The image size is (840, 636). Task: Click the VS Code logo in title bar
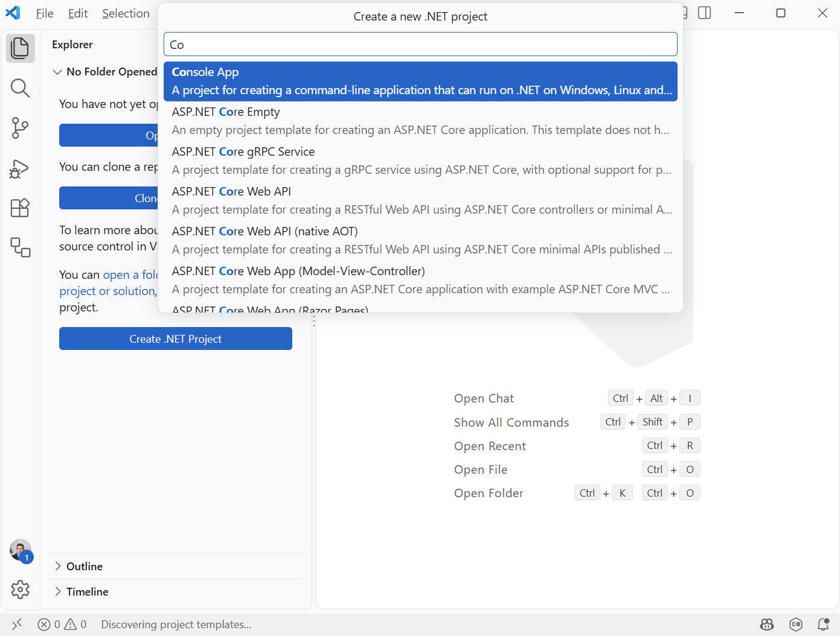point(13,13)
